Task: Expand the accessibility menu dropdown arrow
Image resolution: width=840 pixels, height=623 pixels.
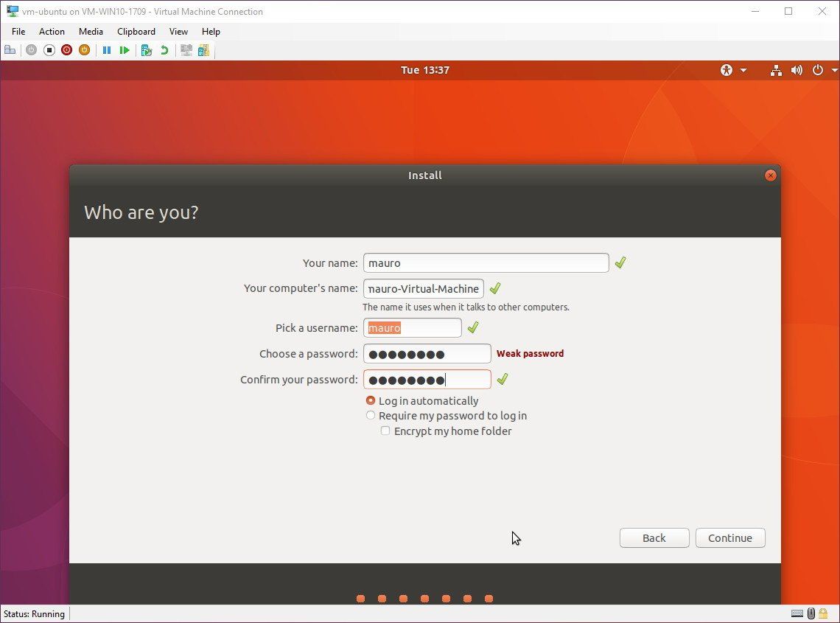Action: click(x=743, y=70)
